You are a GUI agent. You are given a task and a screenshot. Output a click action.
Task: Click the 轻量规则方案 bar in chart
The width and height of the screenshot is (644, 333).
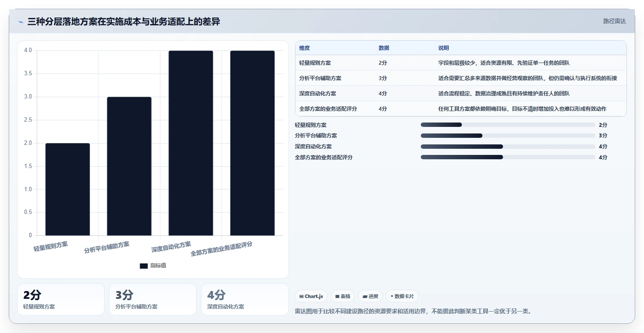click(x=67, y=189)
